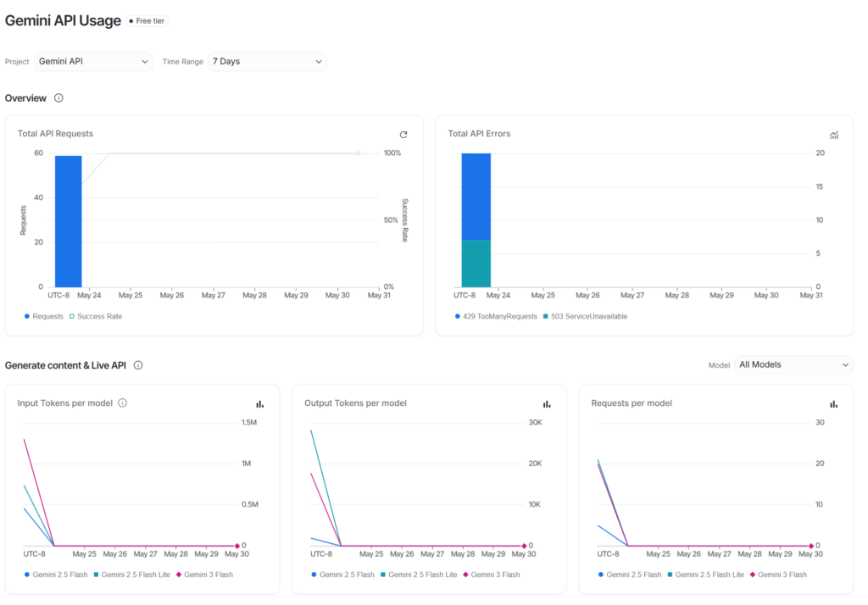Click the Requests per model title

tap(632, 403)
